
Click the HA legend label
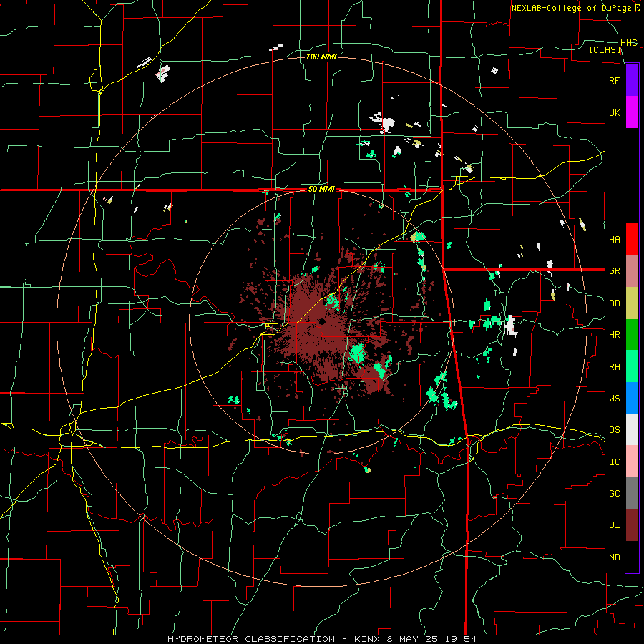(x=614, y=239)
